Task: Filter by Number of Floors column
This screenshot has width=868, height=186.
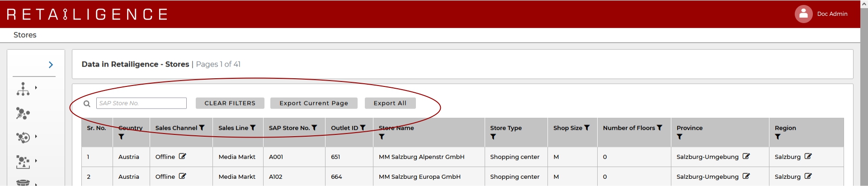Action: coord(660,128)
